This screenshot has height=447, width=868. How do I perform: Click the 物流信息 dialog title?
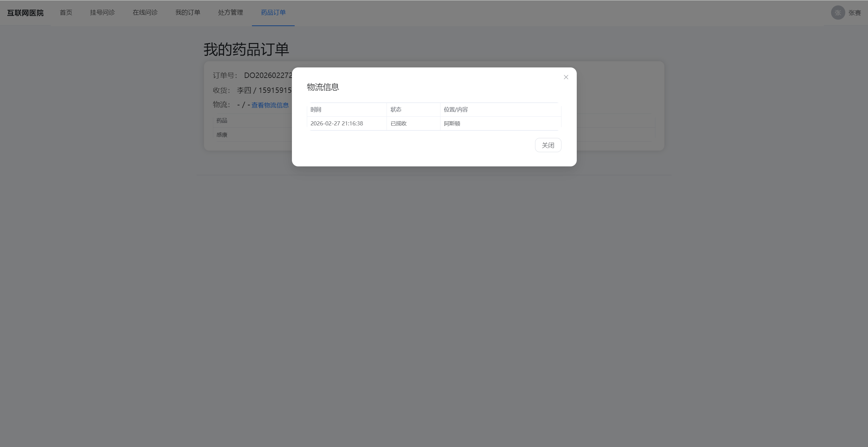tap(322, 87)
